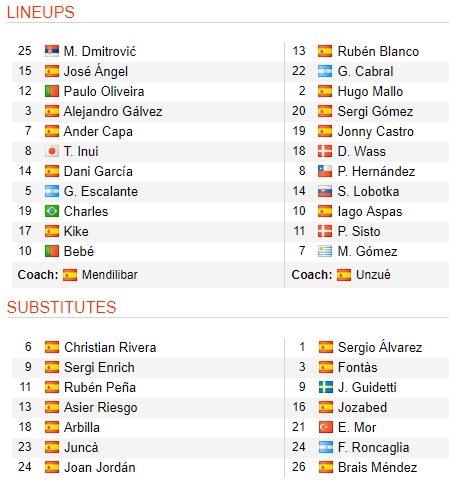Click the Japanese flag next to T. Inui

click(x=52, y=151)
